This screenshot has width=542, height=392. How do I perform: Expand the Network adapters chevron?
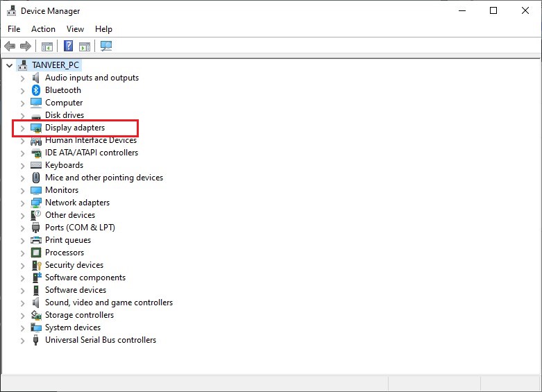click(22, 203)
